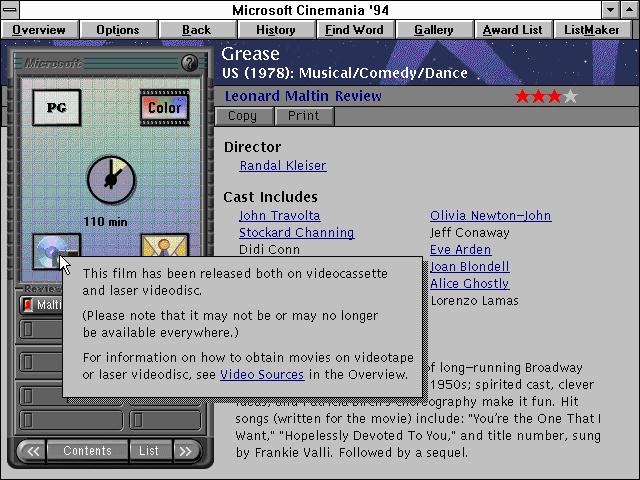Follow the Alice Ghostly link
640x480 pixels.
point(469,283)
